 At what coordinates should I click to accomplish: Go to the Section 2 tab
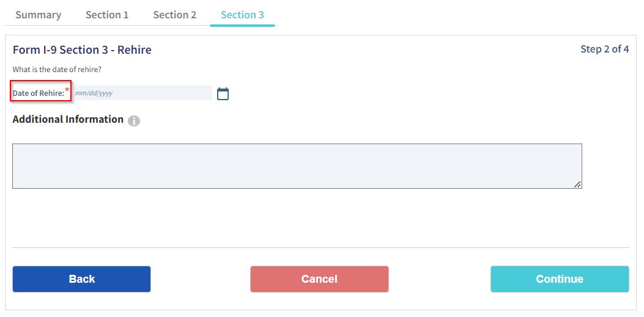point(174,15)
